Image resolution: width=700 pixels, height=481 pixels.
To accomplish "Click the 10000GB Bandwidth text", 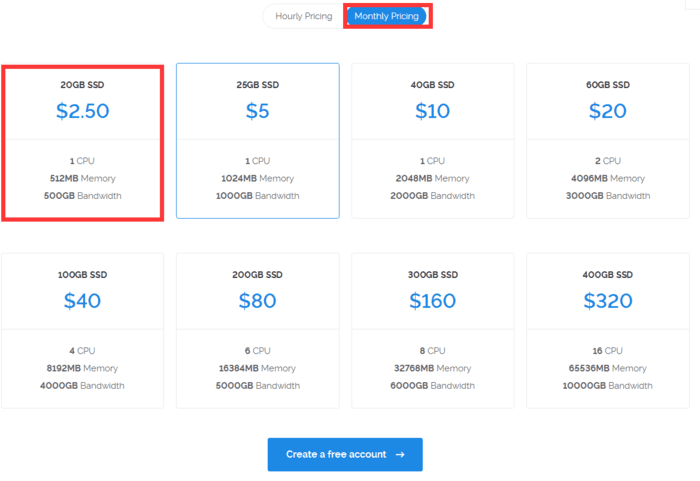I will [x=608, y=385].
